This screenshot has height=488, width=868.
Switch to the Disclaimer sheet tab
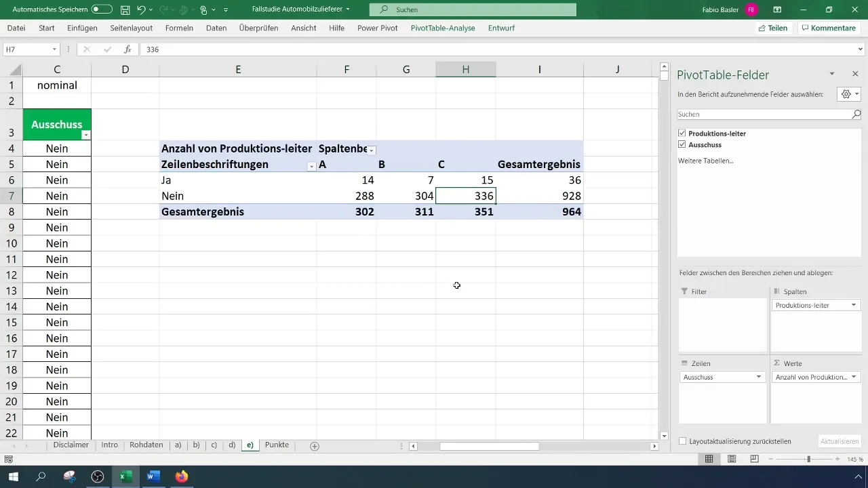click(x=71, y=445)
